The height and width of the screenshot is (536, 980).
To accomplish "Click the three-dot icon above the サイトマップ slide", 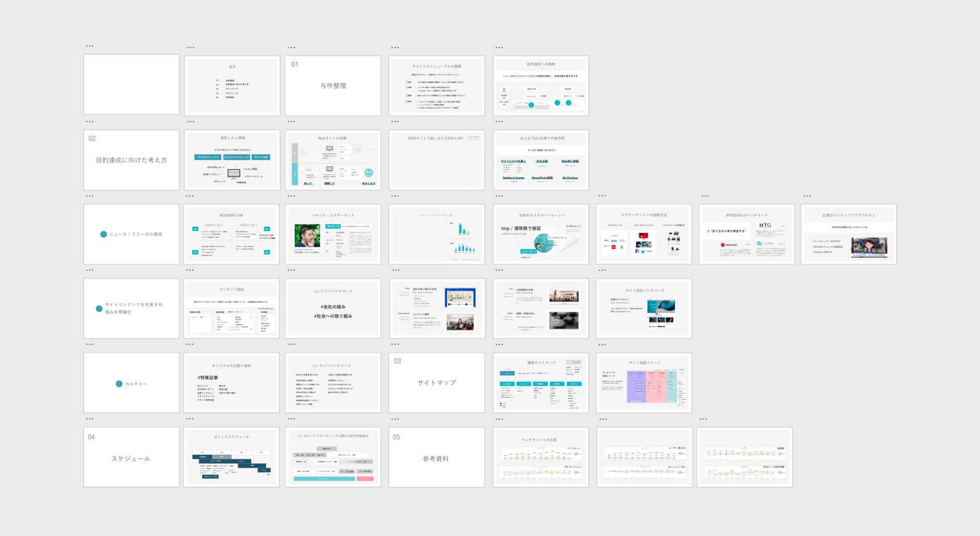I will [395, 344].
